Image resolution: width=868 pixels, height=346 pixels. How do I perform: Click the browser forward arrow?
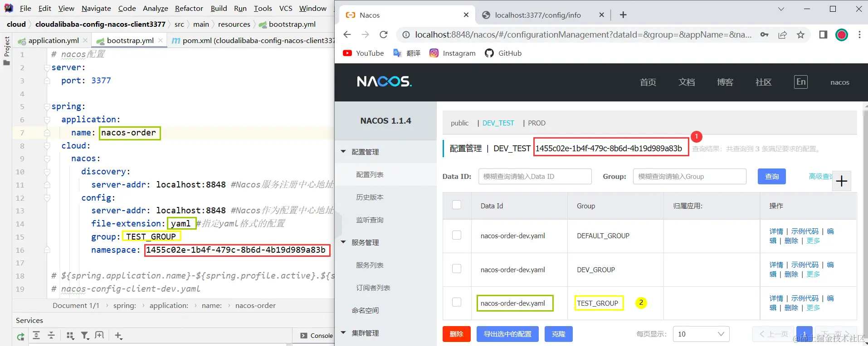[x=365, y=34]
